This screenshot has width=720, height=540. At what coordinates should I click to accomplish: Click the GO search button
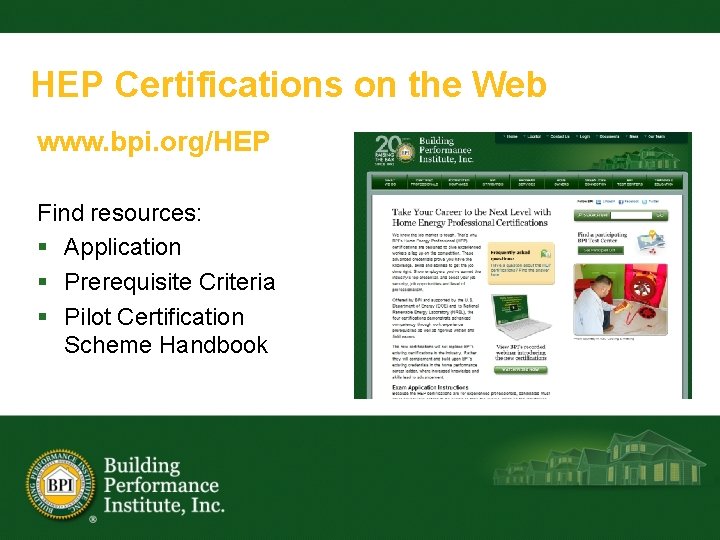click(x=660, y=215)
